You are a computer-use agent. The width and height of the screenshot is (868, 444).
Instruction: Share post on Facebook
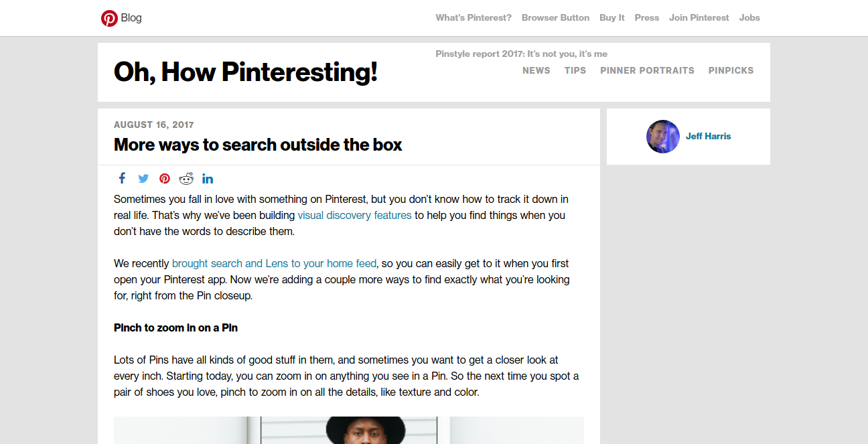pos(122,178)
